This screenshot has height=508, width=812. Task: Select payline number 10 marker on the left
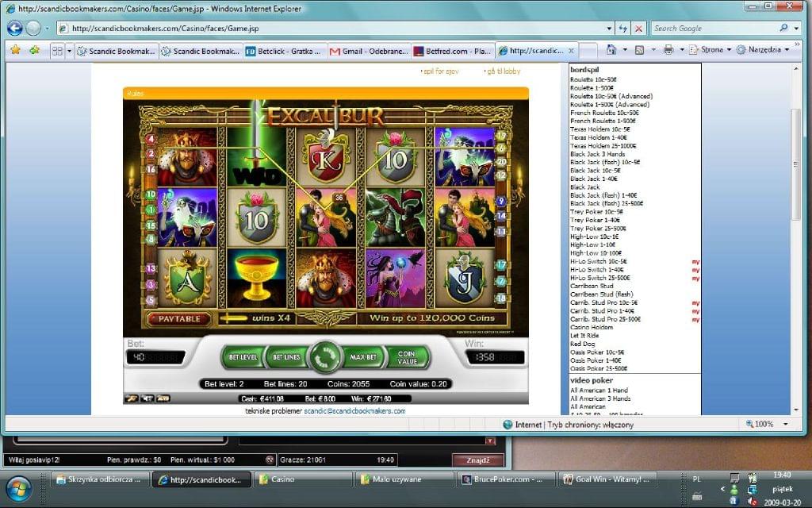pyautogui.click(x=151, y=195)
